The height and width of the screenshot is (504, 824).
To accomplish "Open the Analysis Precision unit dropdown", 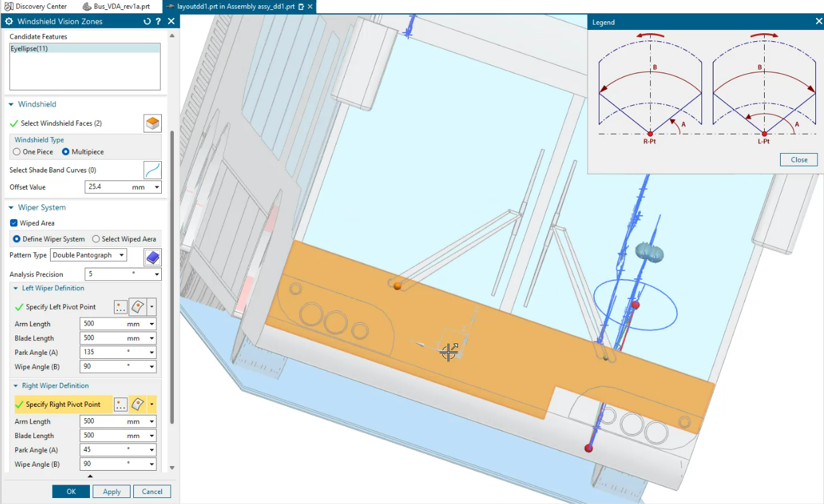I will coord(156,274).
